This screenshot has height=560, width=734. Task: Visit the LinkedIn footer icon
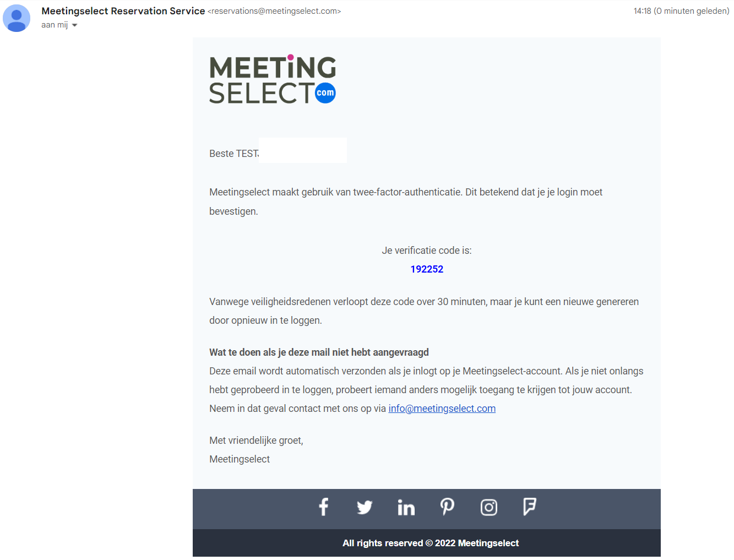pyautogui.click(x=406, y=507)
